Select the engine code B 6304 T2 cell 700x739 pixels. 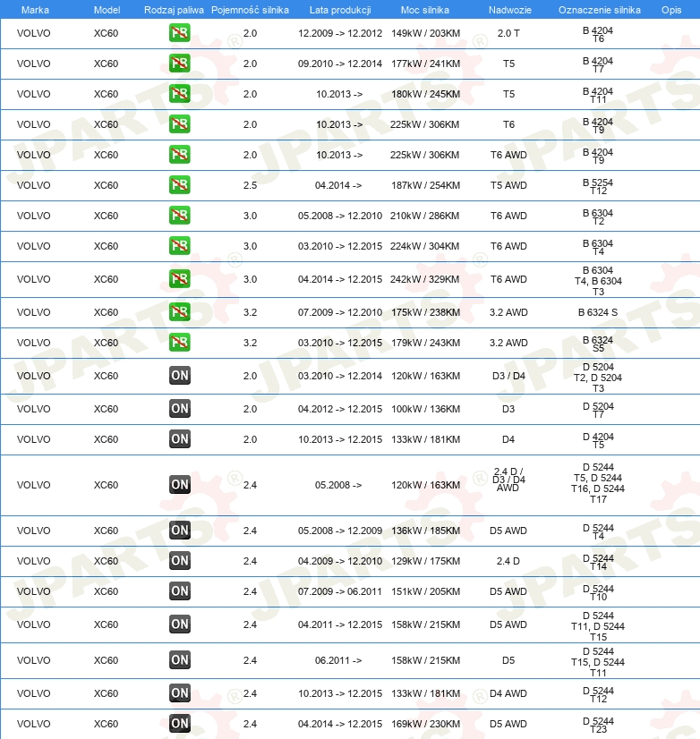click(598, 217)
